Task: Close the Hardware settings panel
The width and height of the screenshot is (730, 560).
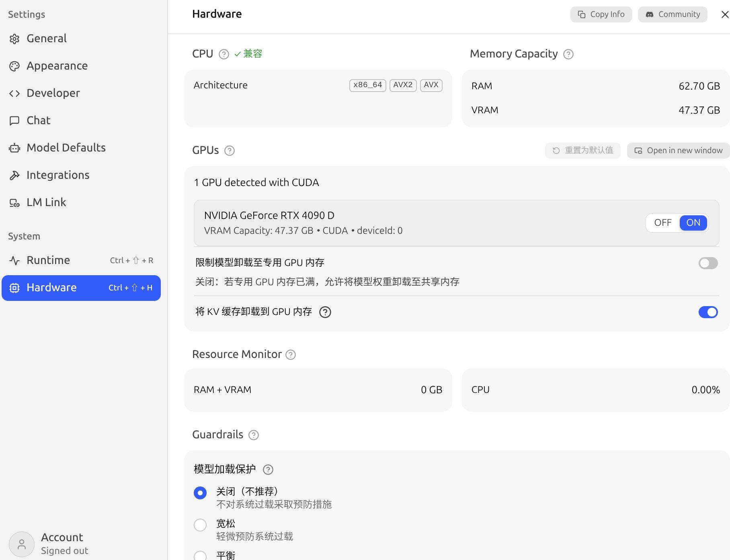Action: pos(725,14)
